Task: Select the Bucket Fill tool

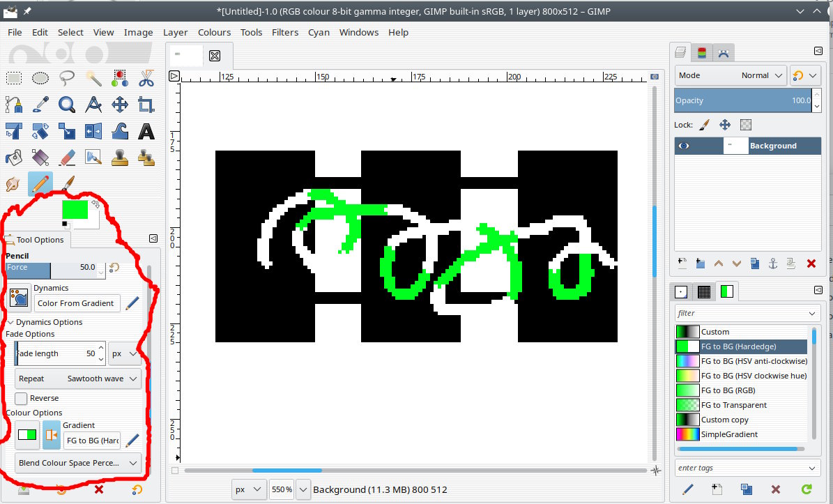Action: [14, 158]
